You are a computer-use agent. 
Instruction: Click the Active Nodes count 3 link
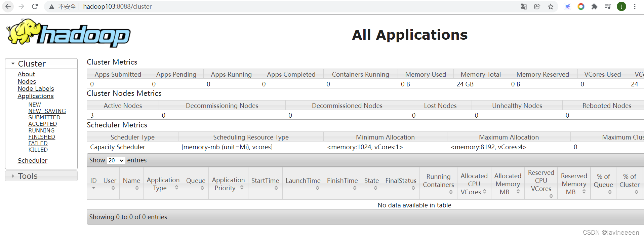92,115
